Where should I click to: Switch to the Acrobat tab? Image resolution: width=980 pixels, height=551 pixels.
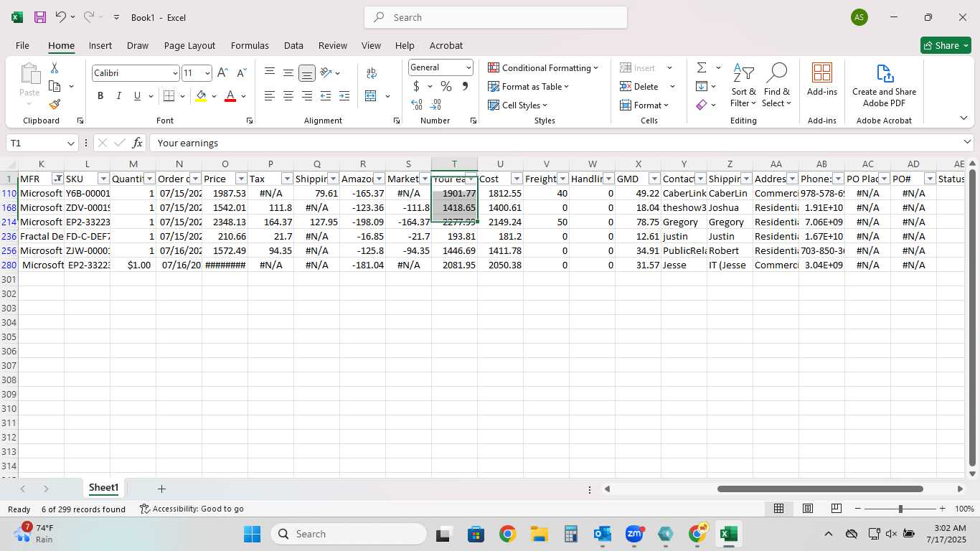(446, 45)
